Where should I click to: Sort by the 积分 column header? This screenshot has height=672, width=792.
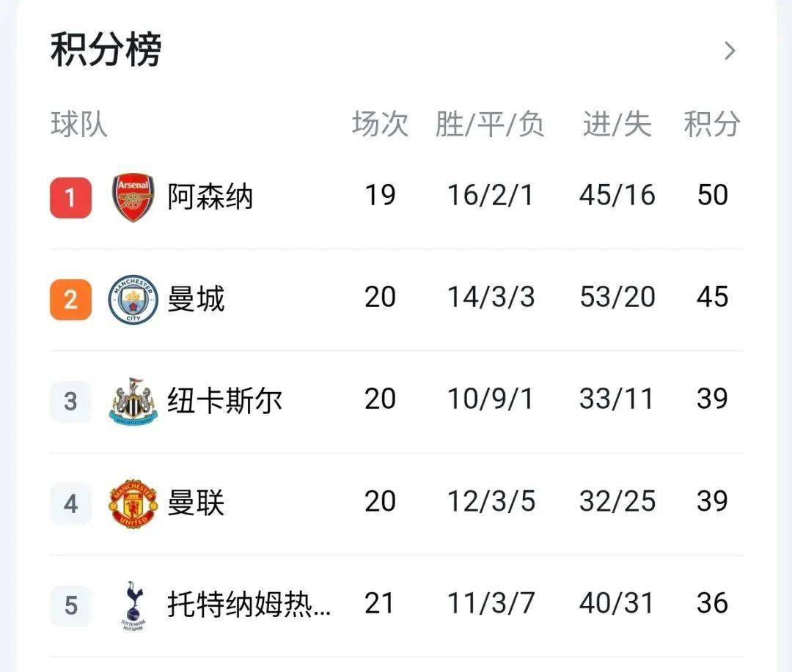[x=712, y=124]
